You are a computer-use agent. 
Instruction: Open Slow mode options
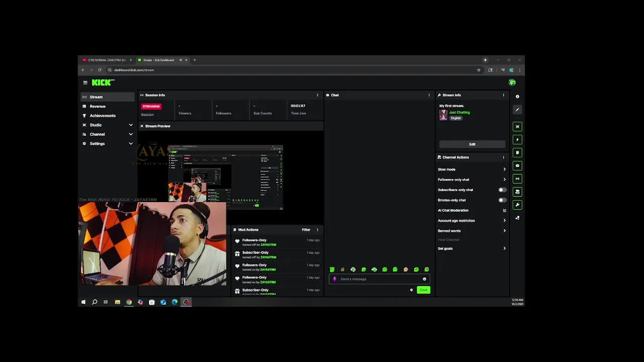[x=472, y=169]
